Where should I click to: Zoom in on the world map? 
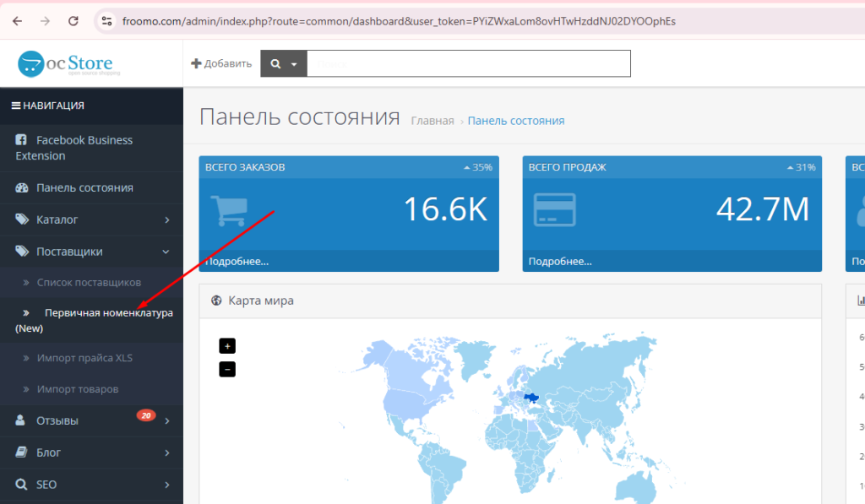coord(227,346)
